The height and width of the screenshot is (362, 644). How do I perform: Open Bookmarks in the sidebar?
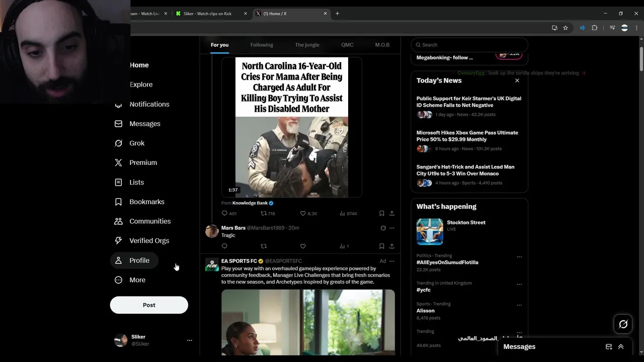coord(139,202)
